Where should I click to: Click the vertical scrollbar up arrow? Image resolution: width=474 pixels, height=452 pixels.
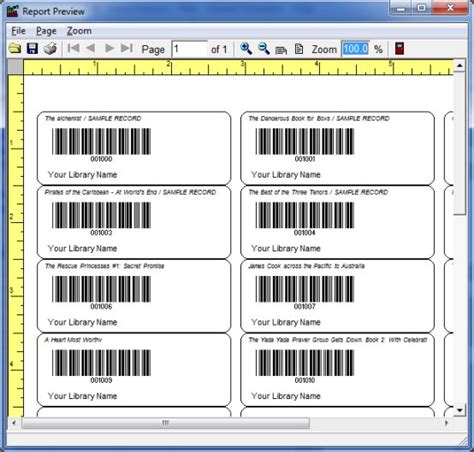pos(460,66)
